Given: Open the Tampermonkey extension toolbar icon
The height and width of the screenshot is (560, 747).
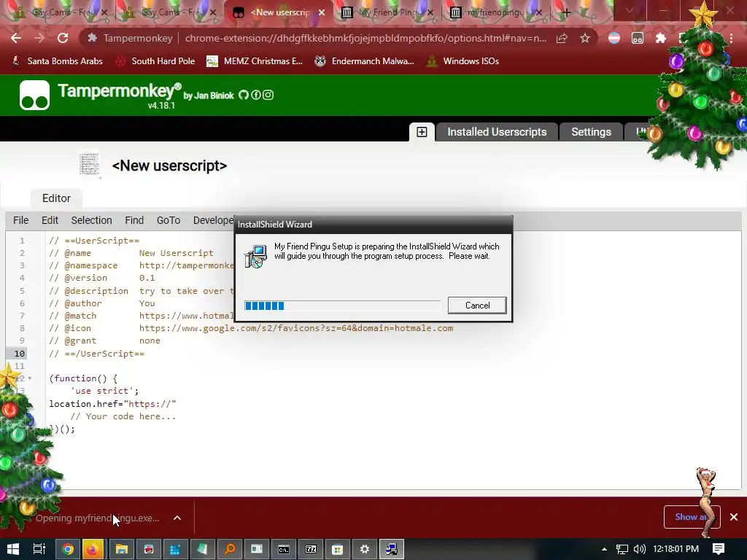Looking at the screenshot, I should [638, 38].
